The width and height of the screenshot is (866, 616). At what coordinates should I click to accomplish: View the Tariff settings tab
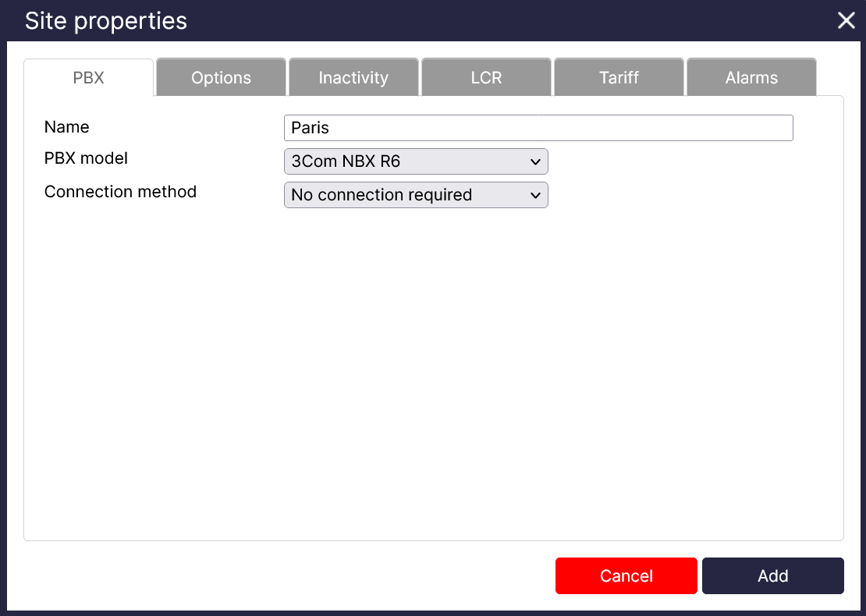coord(619,77)
